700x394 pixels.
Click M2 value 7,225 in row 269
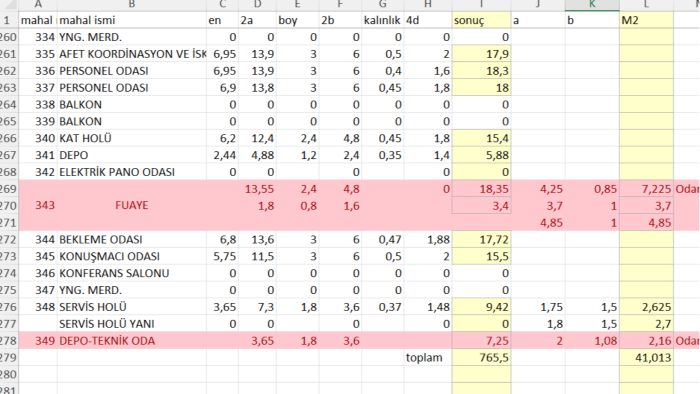pos(646,189)
